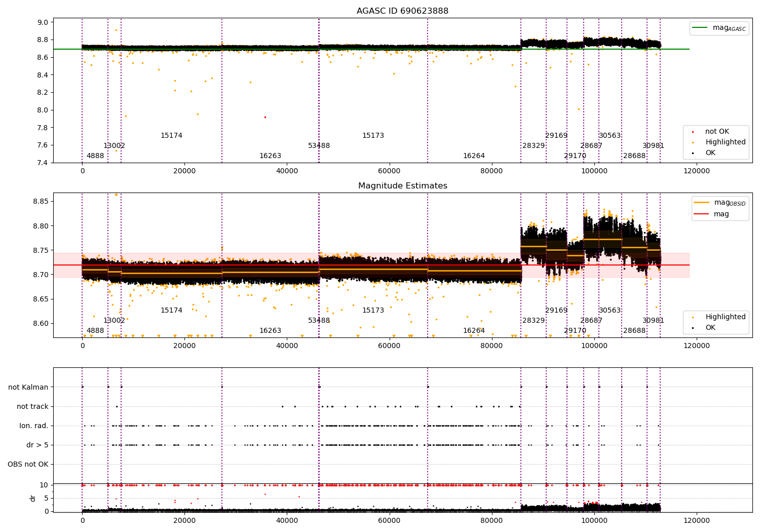Click "OK" in the Magnitude Estimates plot legend

(x=710, y=328)
